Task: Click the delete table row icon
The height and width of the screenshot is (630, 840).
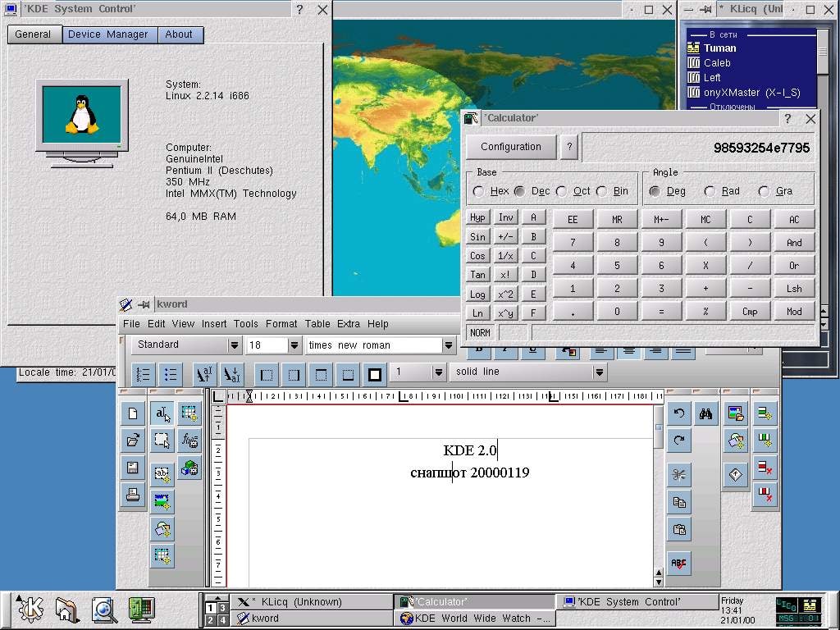Action: tap(765, 468)
